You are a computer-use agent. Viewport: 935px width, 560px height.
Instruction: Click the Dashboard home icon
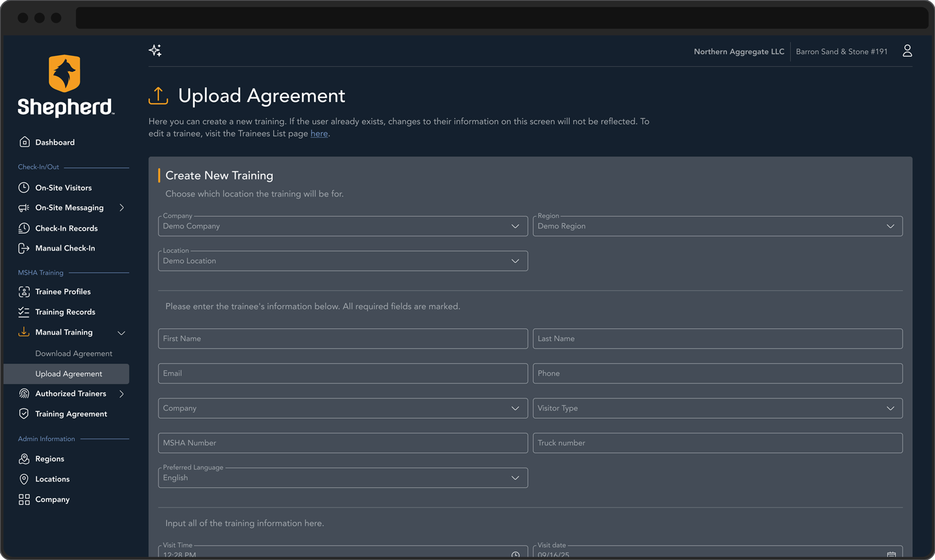(x=25, y=142)
